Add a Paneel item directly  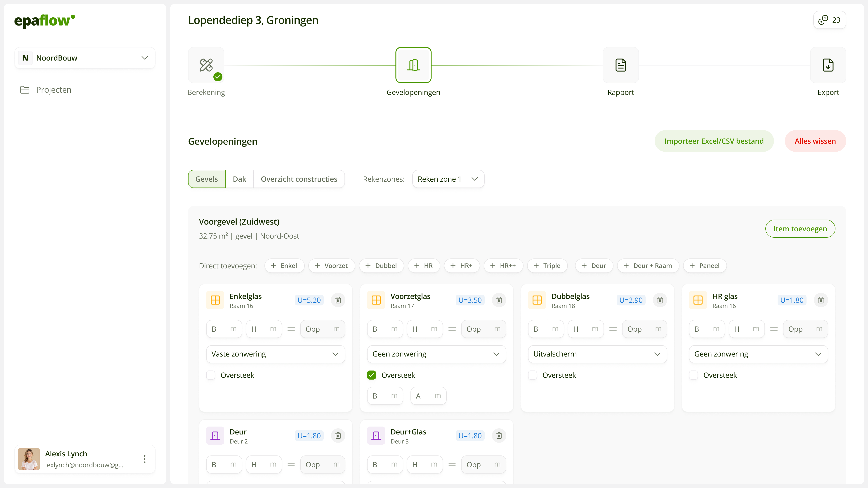705,265
